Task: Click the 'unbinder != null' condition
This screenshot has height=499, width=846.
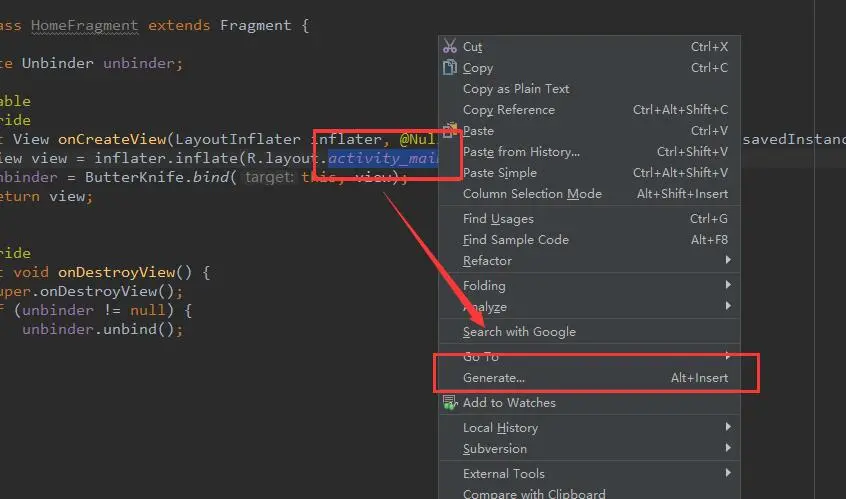Action: click(x=93, y=310)
